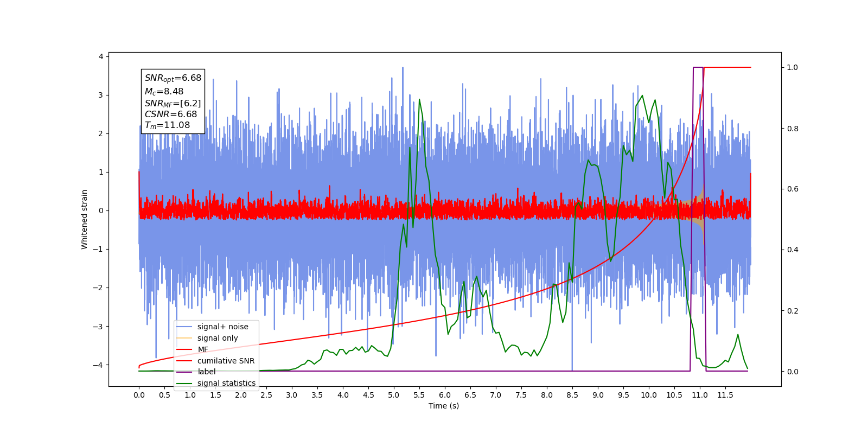This screenshot has height=434, width=868.
Task: Click the 0.6 tick on the right axis
Action: (793, 189)
